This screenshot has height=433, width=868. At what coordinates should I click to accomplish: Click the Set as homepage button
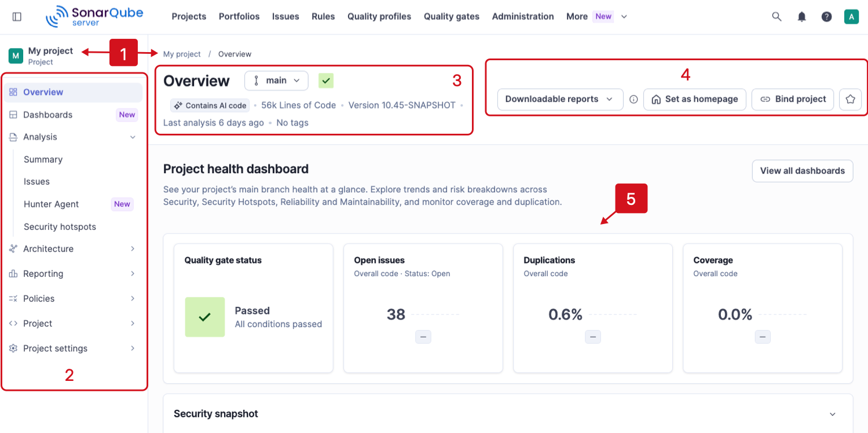[695, 100]
